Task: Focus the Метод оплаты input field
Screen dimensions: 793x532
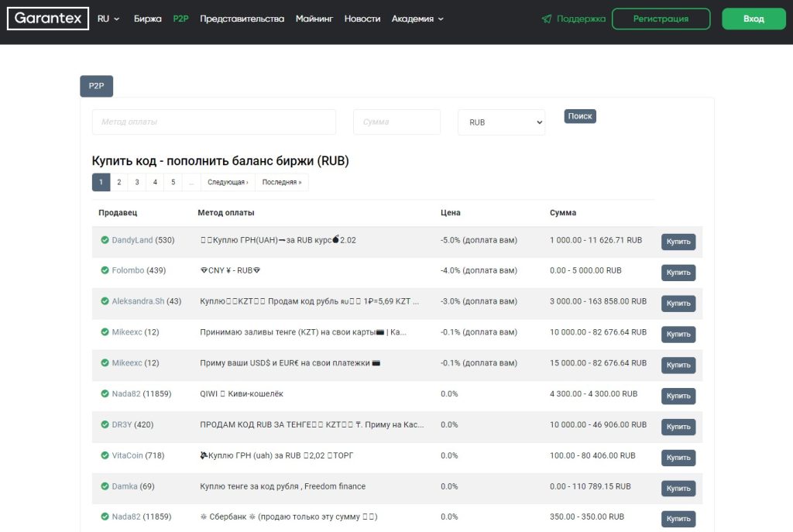Action: coord(214,122)
